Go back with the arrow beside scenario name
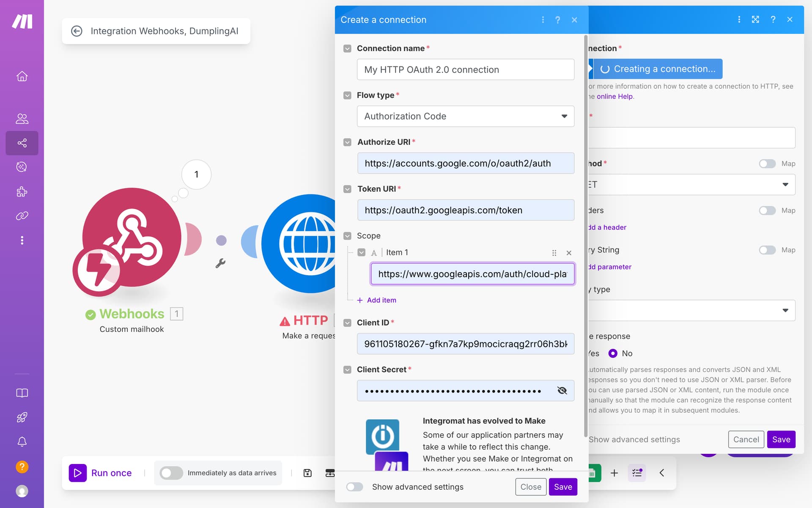The width and height of the screenshot is (812, 508). 77,31
